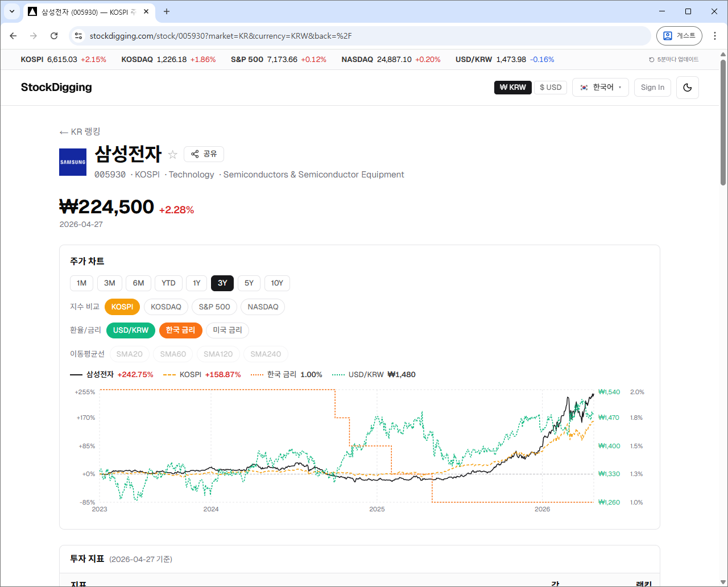Select the 6M chart range
The height and width of the screenshot is (587, 728).
(x=138, y=283)
